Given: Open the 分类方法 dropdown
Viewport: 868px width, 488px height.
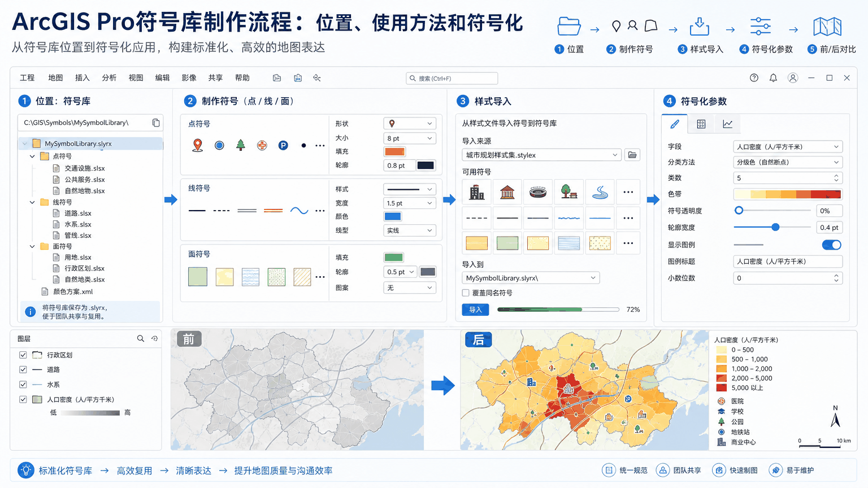Looking at the screenshot, I should coord(788,162).
